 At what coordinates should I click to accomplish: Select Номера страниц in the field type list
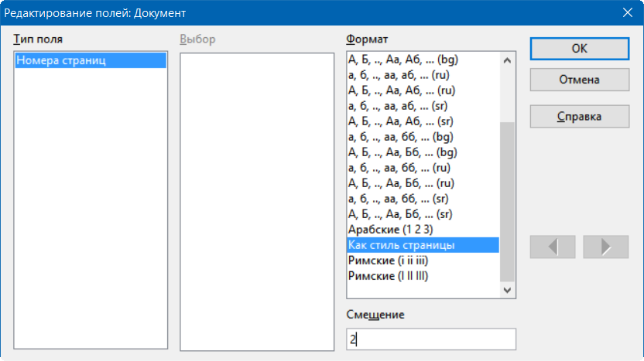(91, 60)
